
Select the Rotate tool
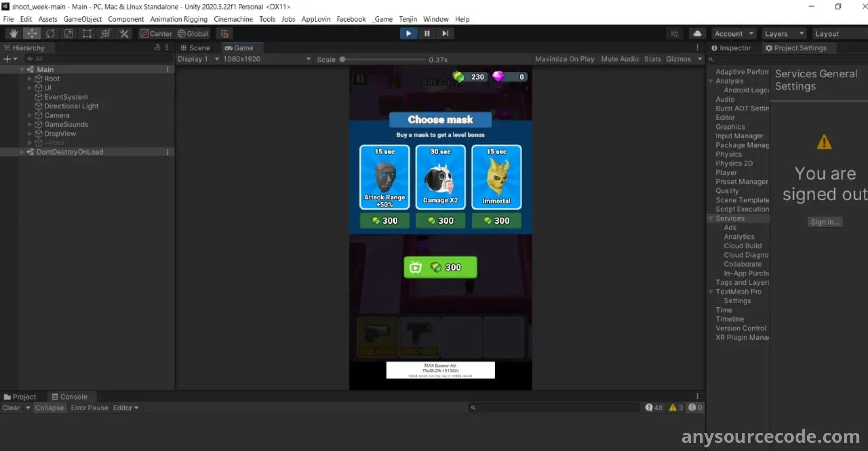tap(50, 33)
